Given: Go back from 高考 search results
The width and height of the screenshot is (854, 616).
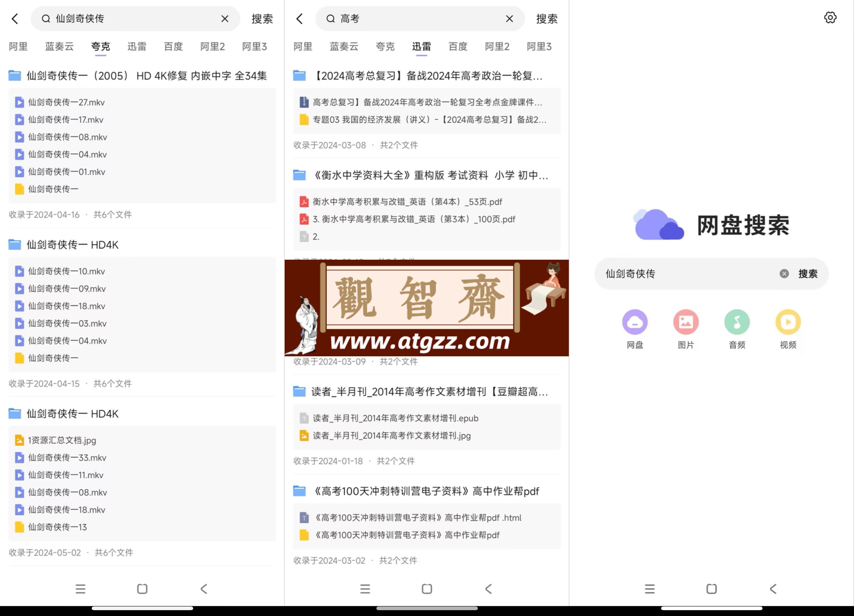Looking at the screenshot, I should pyautogui.click(x=300, y=19).
